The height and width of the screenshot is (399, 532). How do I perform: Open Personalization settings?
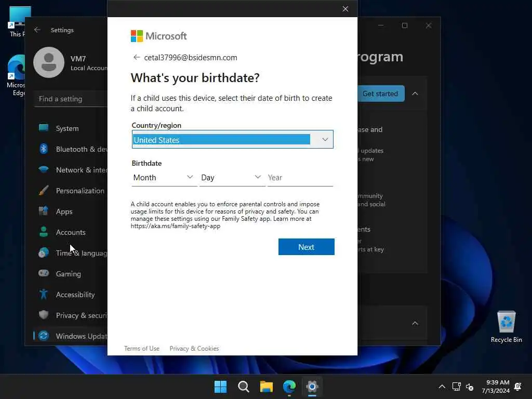(x=71, y=191)
